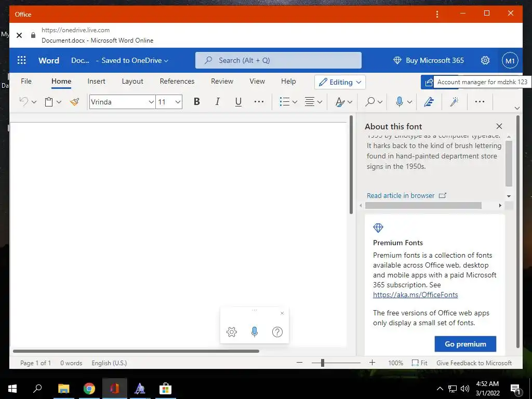Open the Help tab
Viewport: 532px width, 399px height.
288,82
